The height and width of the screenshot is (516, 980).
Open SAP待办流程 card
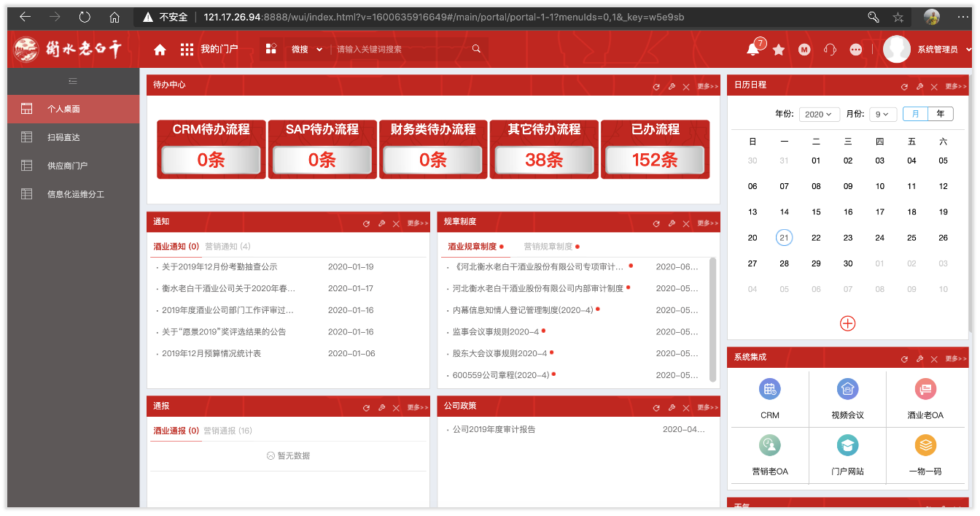[322, 149]
